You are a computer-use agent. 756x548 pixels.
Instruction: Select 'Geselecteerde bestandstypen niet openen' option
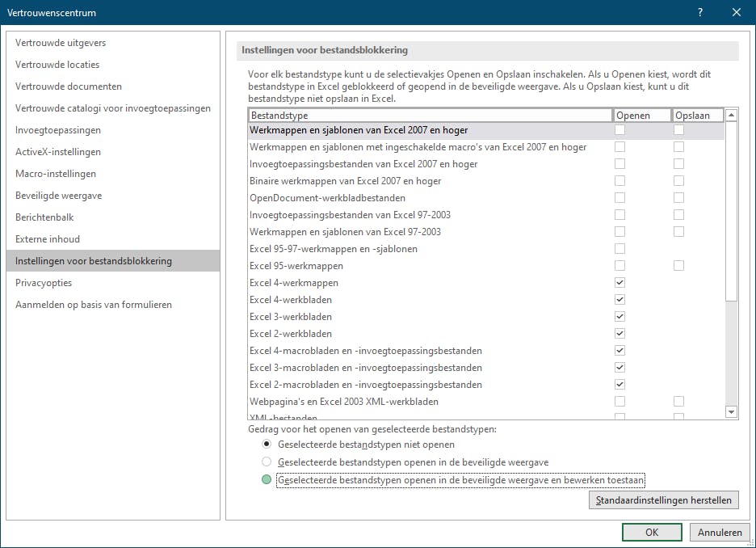point(267,445)
